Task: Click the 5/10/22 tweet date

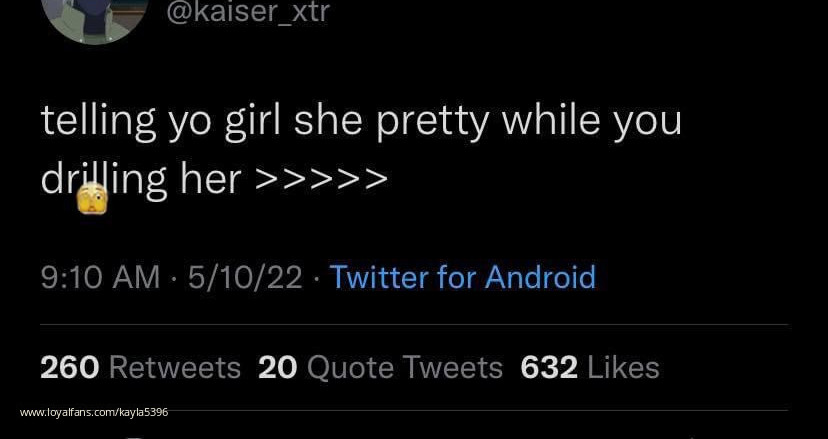Action: 242,277
